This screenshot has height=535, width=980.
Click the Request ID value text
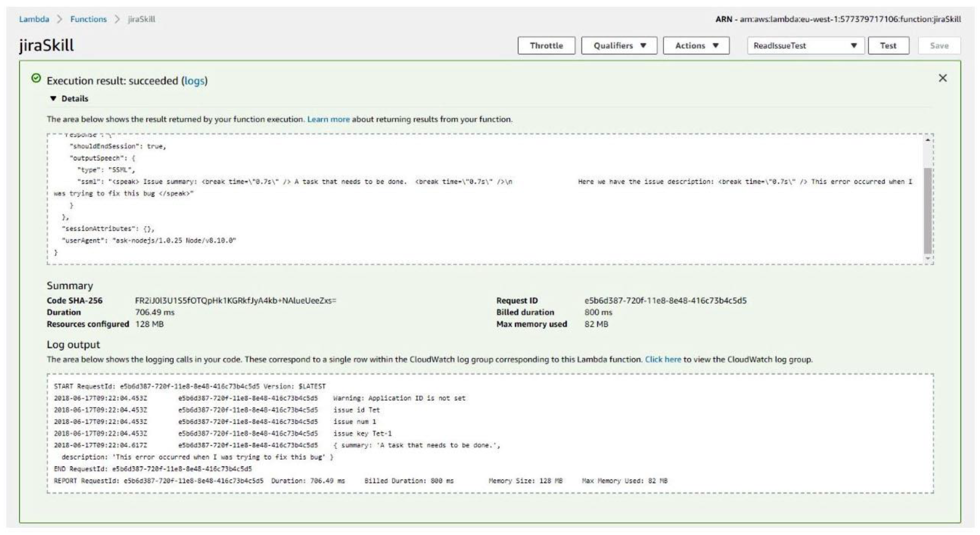tap(665, 301)
